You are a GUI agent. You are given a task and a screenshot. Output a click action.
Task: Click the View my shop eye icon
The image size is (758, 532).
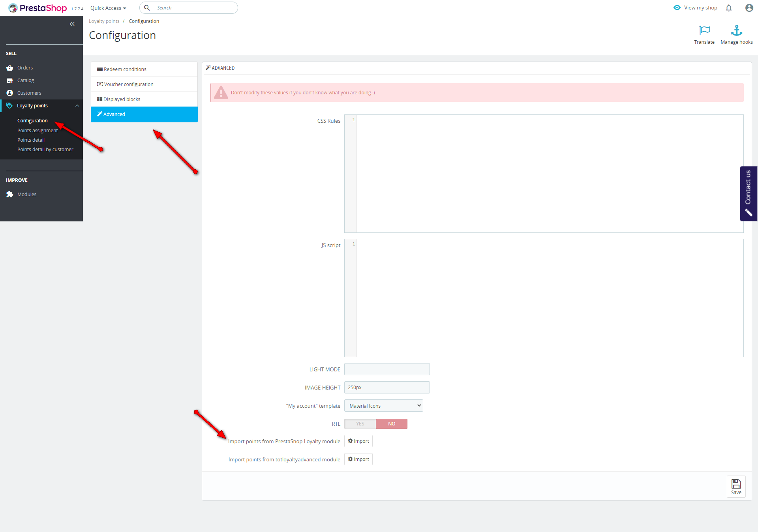pos(677,8)
